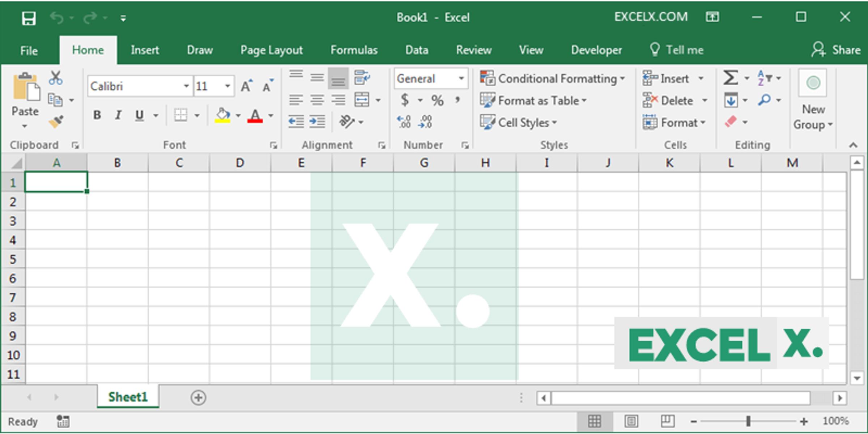Click the red Font Color button
The height and width of the screenshot is (434, 868).
pos(255,116)
